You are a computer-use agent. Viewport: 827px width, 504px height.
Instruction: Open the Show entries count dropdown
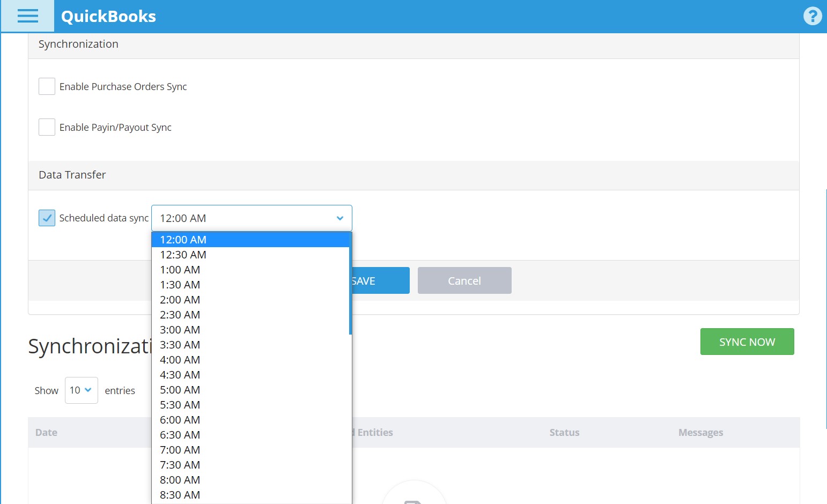(81, 390)
